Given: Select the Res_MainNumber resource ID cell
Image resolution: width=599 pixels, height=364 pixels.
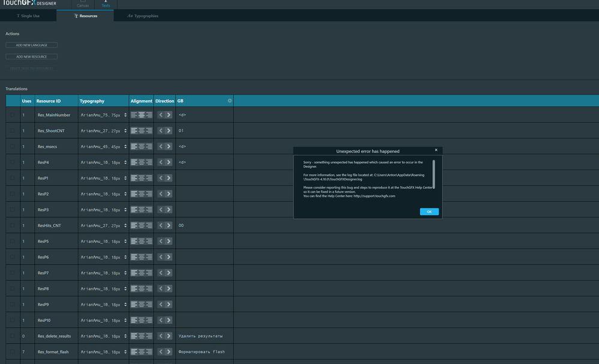Looking at the screenshot, I should coord(56,115).
